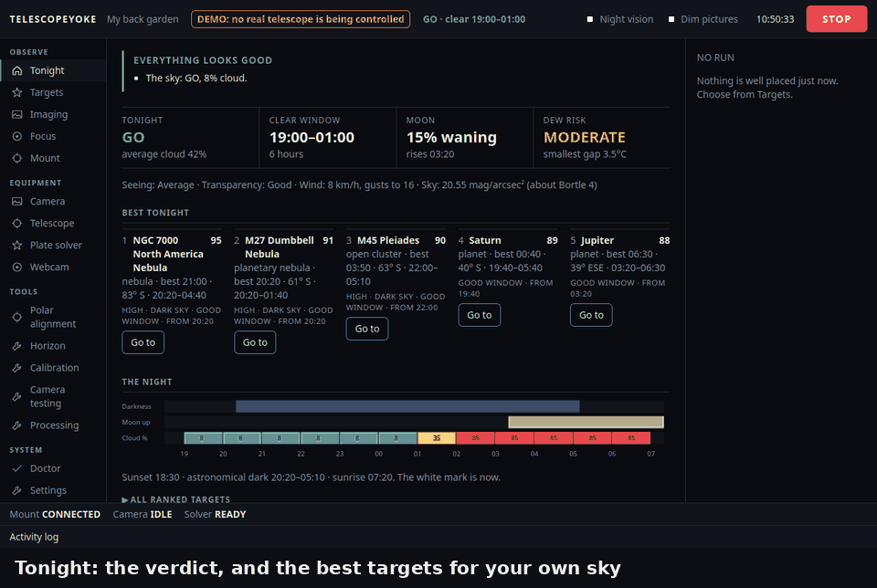Click the Imaging picture icon
This screenshot has height=588, width=877.
click(17, 114)
